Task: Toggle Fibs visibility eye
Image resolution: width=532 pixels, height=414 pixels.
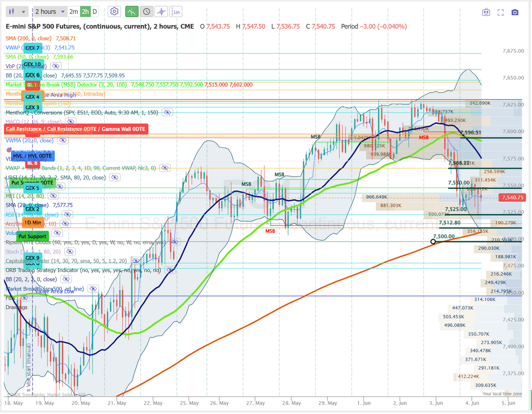Action: coord(24,298)
